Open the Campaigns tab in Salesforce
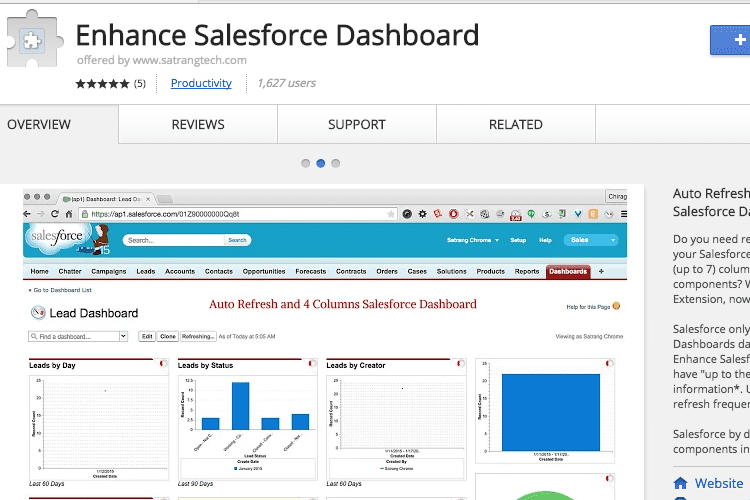This screenshot has width=750, height=500. tap(109, 271)
